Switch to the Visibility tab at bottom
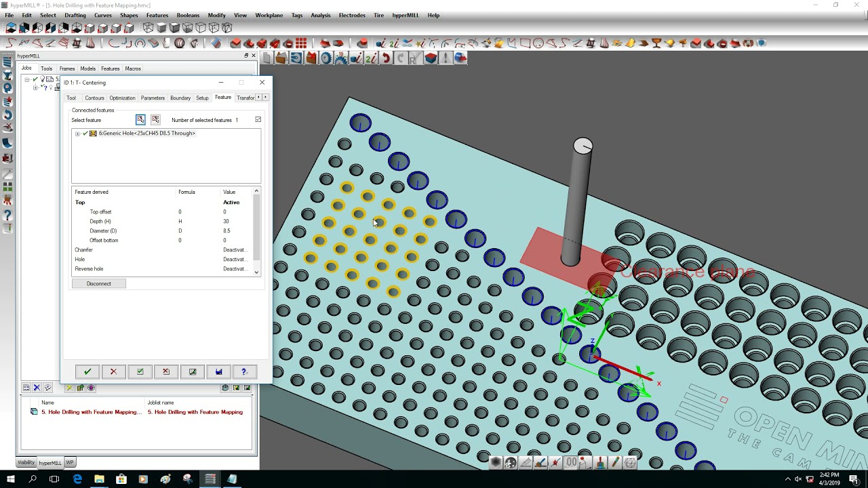 pyautogui.click(x=26, y=462)
